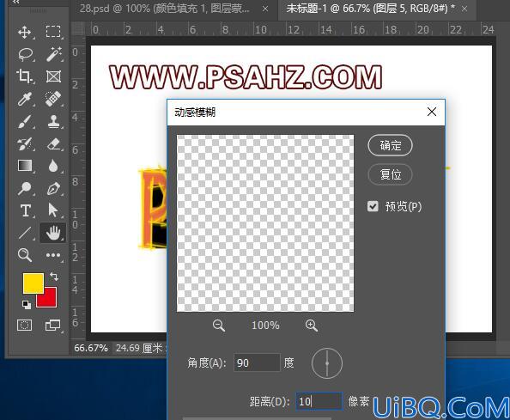The height and width of the screenshot is (420, 510).
Task: Click the 100% preview zoom value
Action: pos(265,326)
